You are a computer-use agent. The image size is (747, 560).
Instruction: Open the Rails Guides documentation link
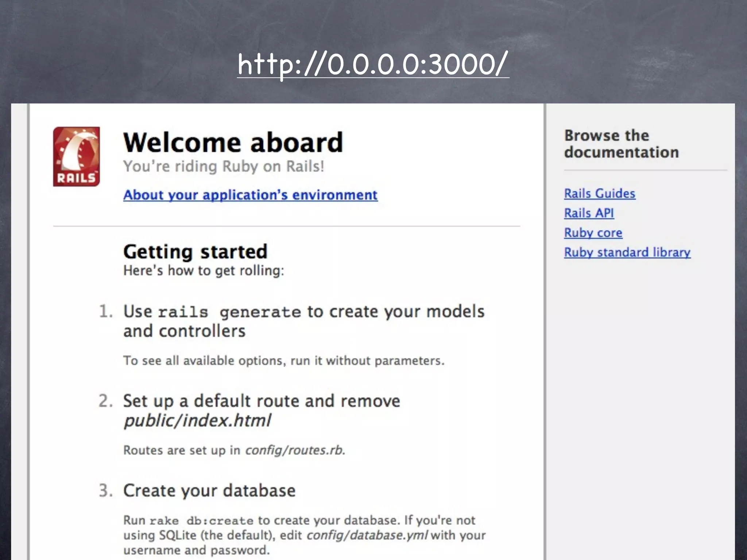click(x=600, y=193)
